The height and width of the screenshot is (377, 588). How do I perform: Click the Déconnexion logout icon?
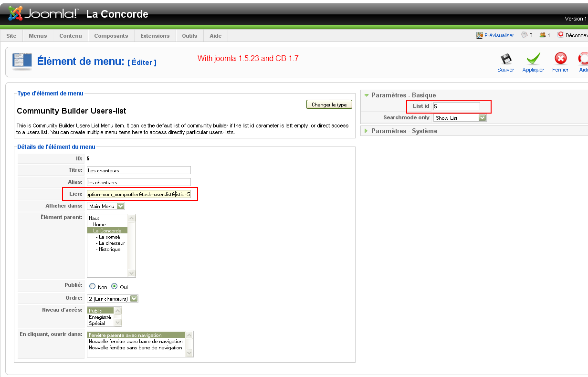pyautogui.click(x=560, y=35)
